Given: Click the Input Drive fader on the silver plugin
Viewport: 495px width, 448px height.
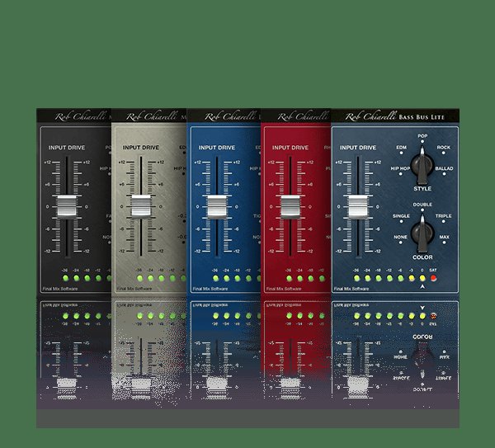Looking at the screenshot, I should [141, 207].
